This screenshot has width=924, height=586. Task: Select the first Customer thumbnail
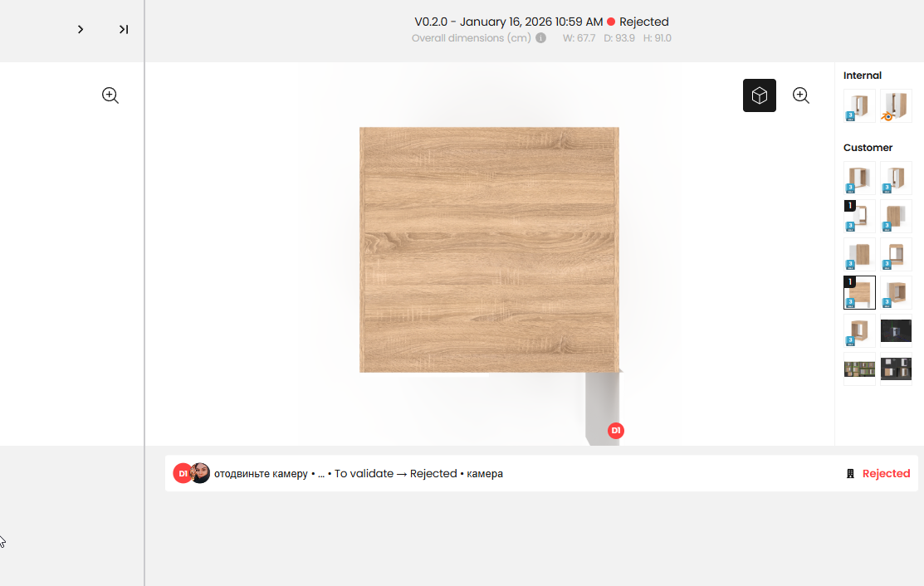[x=859, y=178]
